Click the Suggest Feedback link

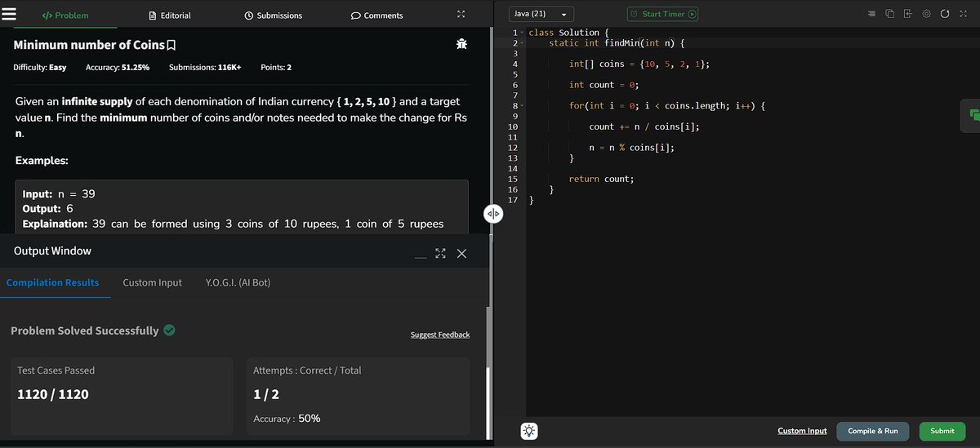click(x=439, y=335)
